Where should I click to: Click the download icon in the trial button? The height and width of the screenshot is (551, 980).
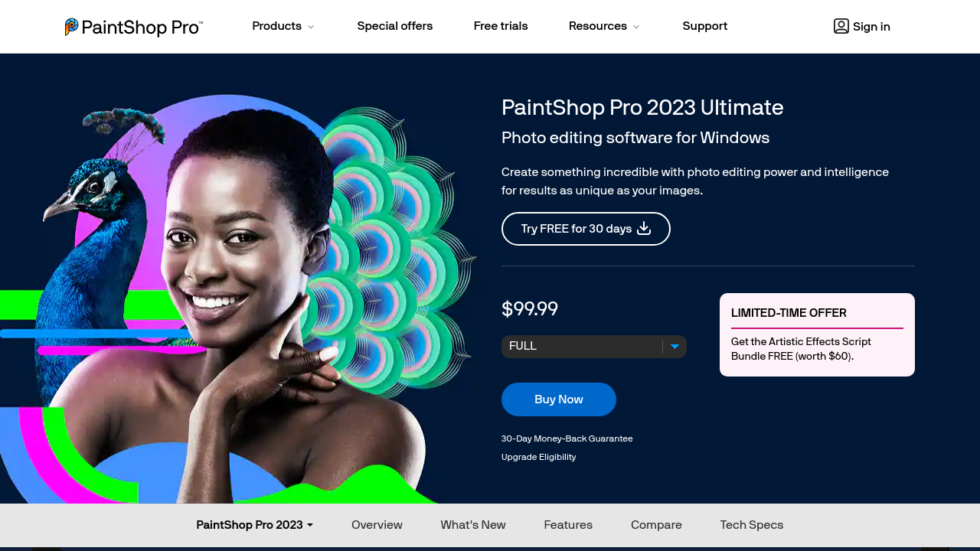(x=644, y=228)
